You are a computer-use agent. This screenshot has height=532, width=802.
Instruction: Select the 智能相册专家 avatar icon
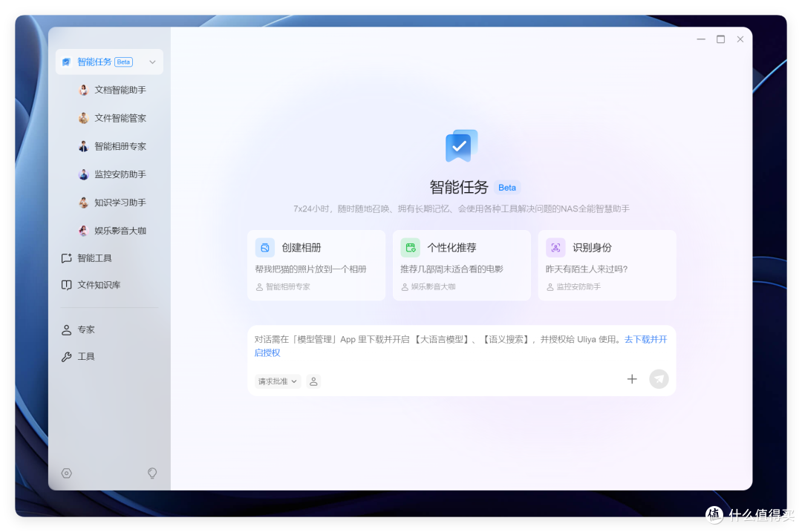83,147
